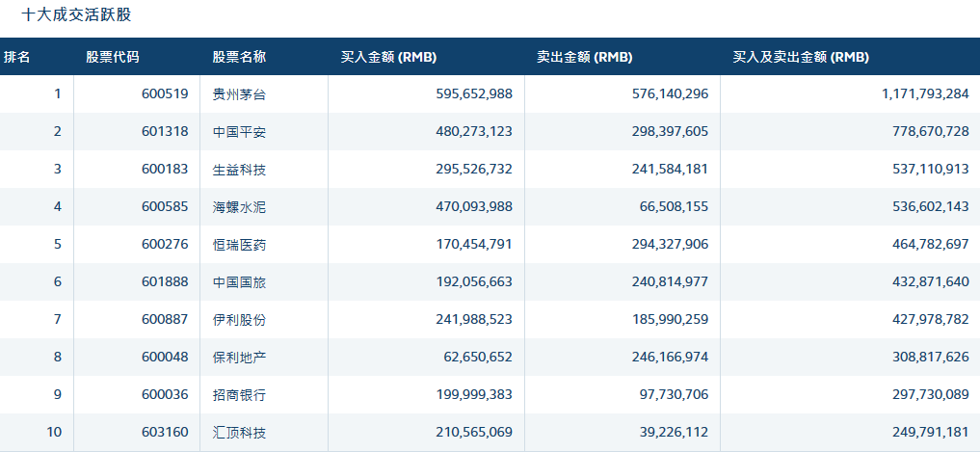980x452 pixels.
Task: Click buy amount 210,565,069
Action: (x=474, y=432)
